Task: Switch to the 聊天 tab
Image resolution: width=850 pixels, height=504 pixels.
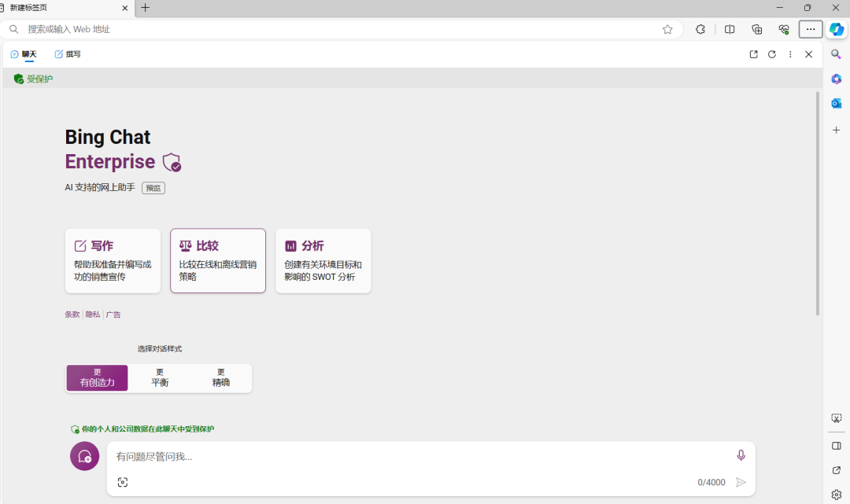Action: (x=24, y=54)
